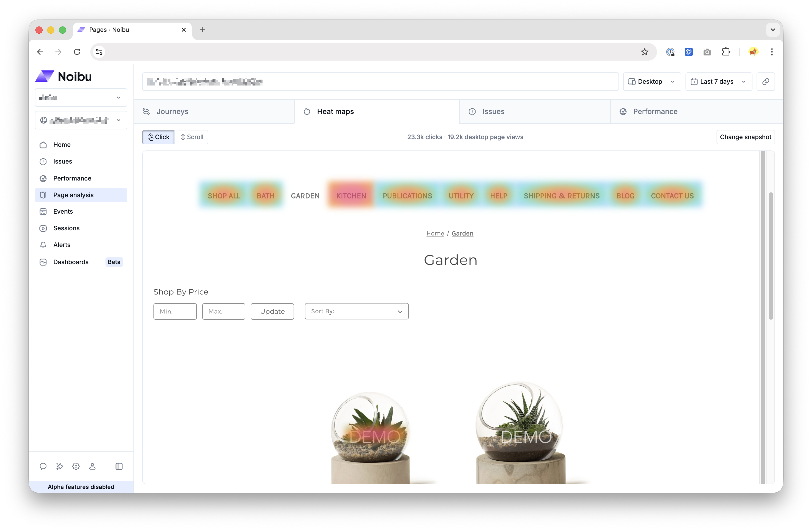This screenshot has width=812, height=531.
Task: Switch heat map to Click mode
Action: pyautogui.click(x=158, y=137)
